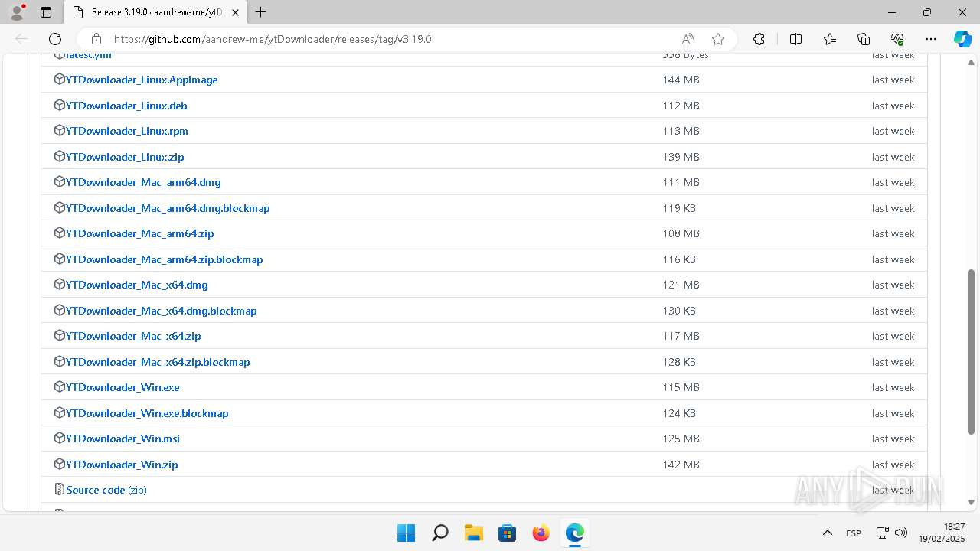Viewport: 980px width, 551px height.
Task: Download Source code (zip)
Action: pos(106,490)
